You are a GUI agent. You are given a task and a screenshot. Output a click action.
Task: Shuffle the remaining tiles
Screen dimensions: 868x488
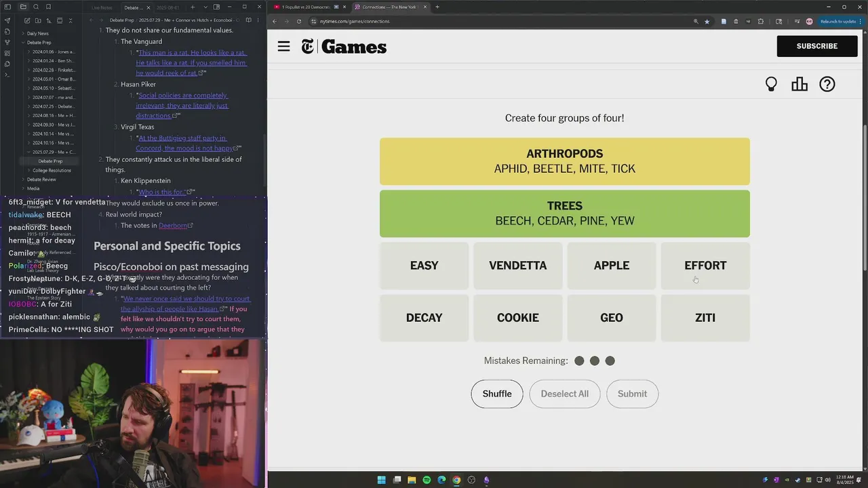[497, 394]
